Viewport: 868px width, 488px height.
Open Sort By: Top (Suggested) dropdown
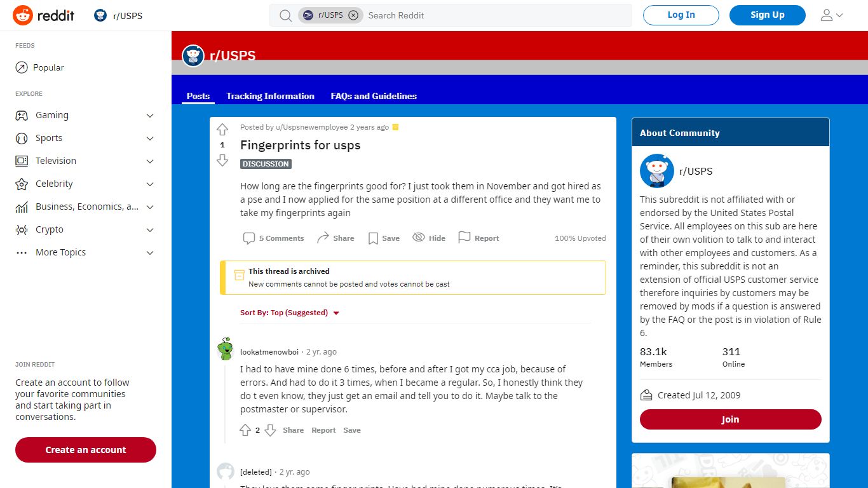[290, 313]
